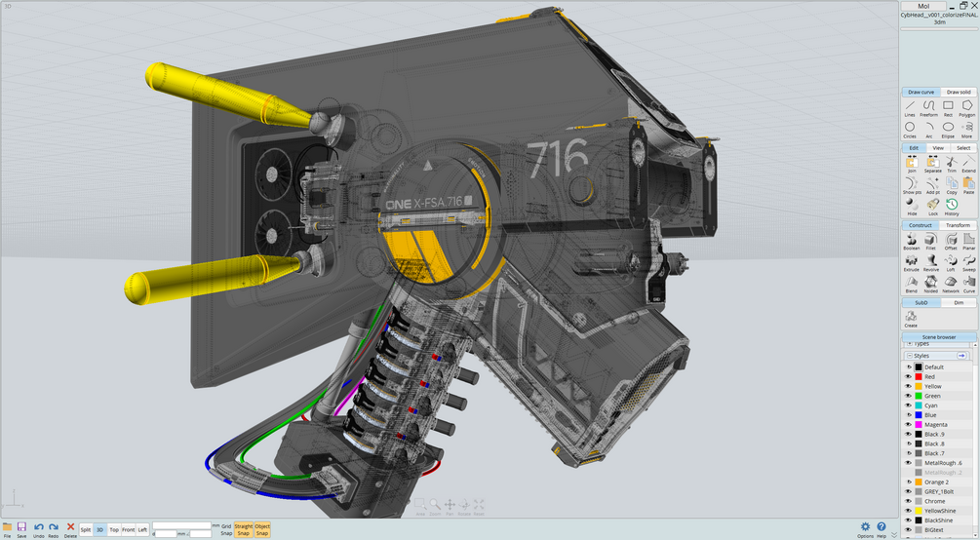Viewport: 980px width, 540px height.
Task: Select the Extrude tool
Action: [x=911, y=263]
